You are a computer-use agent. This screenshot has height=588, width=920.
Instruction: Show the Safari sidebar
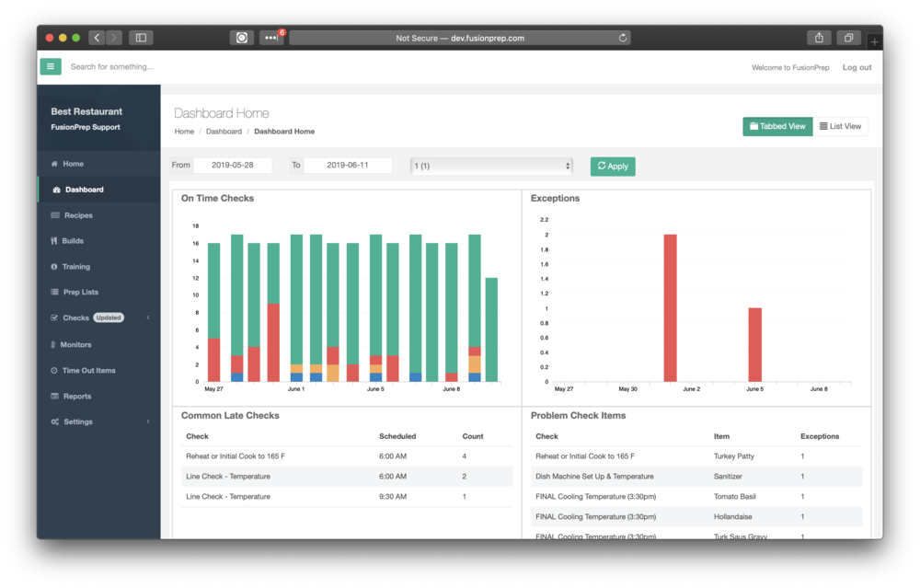[x=141, y=38]
